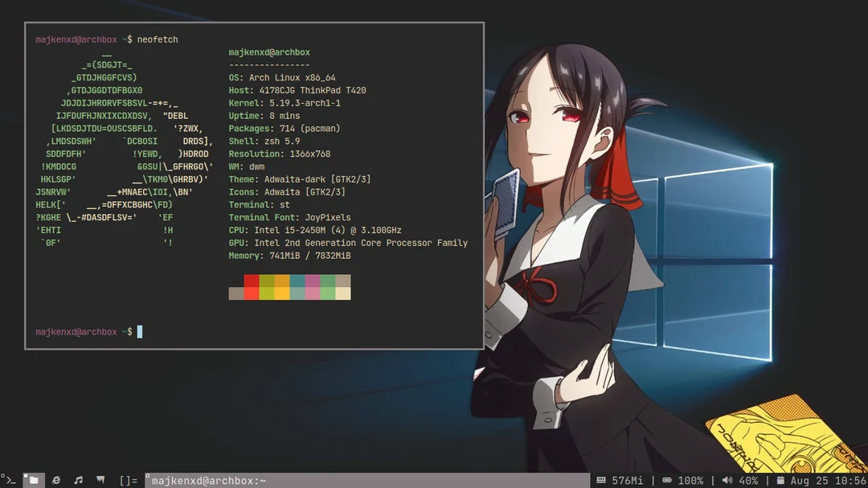
Task: Click the []= tiled layout symbol
Action: coord(129,479)
